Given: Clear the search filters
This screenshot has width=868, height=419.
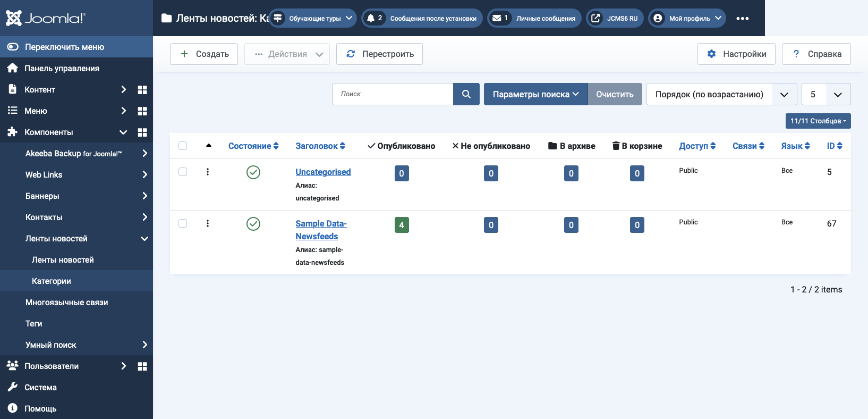Looking at the screenshot, I should (615, 94).
